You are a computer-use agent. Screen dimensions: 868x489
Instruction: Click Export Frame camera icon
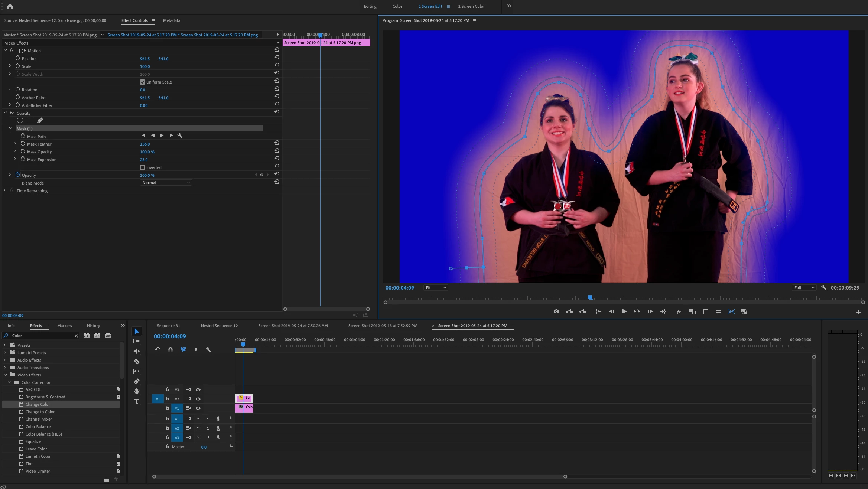tap(556, 312)
